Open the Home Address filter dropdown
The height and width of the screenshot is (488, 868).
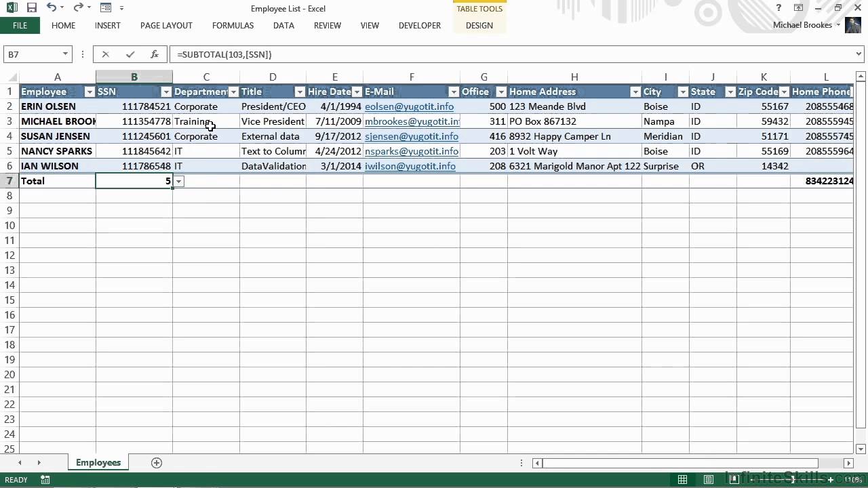click(x=635, y=91)
